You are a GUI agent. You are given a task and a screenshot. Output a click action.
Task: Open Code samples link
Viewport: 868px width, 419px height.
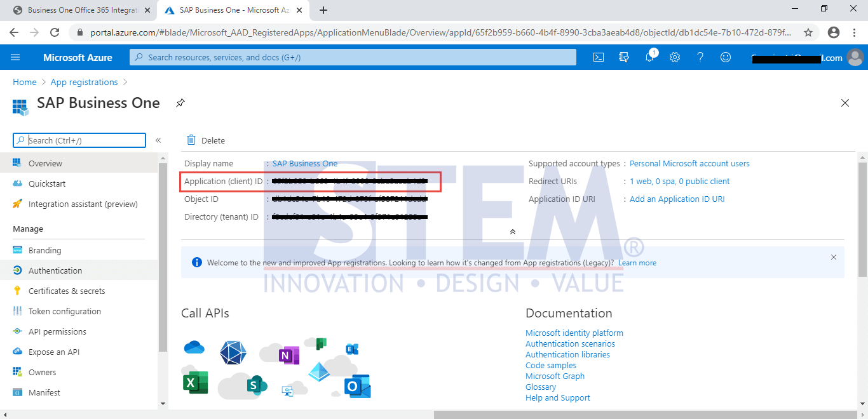pyautogui.click(x=551, y=365)
